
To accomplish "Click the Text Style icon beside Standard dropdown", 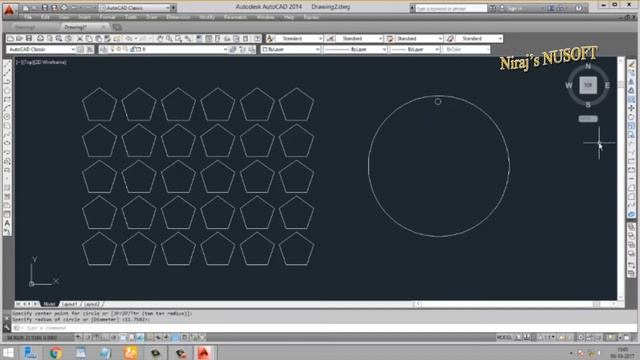I will [x=270, y=38].
